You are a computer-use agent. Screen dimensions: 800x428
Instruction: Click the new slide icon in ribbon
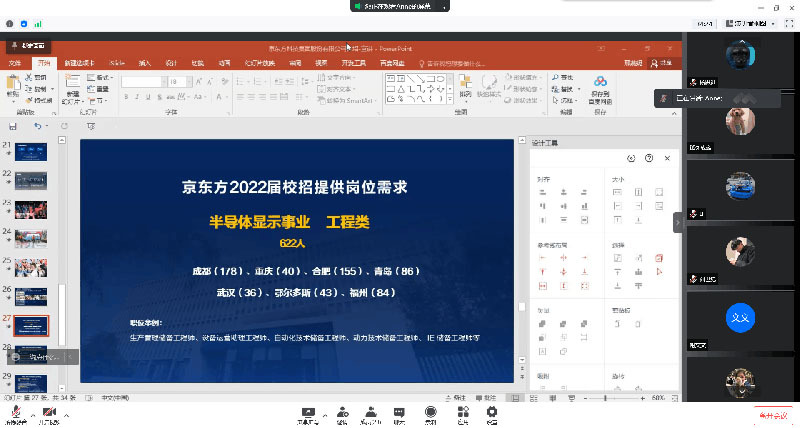(75, 84)
